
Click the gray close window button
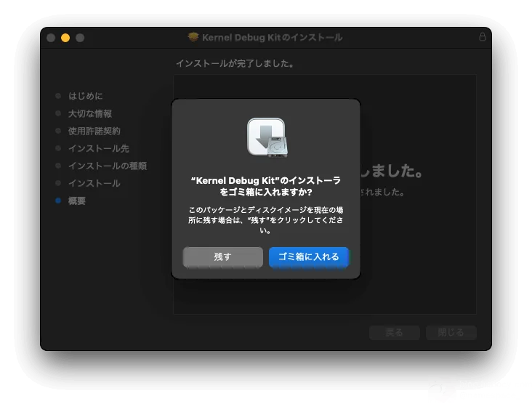[51, 38]
